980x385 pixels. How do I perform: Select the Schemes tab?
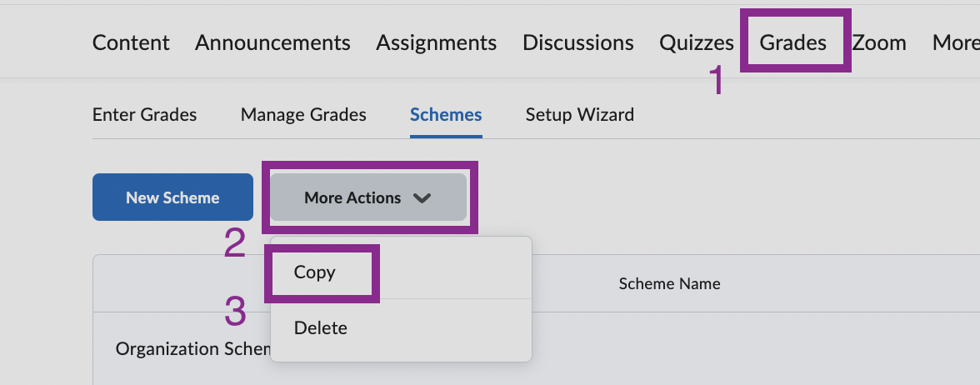[446, 115]
